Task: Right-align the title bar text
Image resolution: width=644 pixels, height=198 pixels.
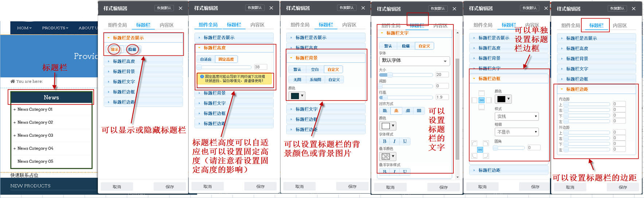Action: click(407, 111)
